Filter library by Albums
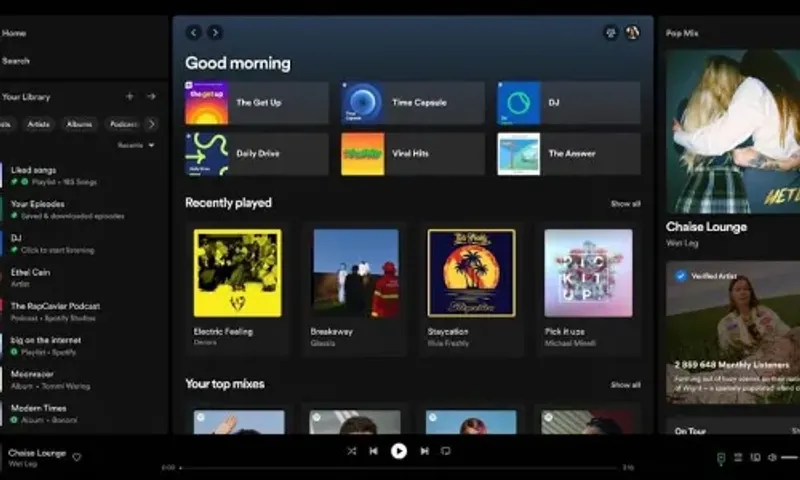Viewport: 800px width, 480px height. (79, 124)
